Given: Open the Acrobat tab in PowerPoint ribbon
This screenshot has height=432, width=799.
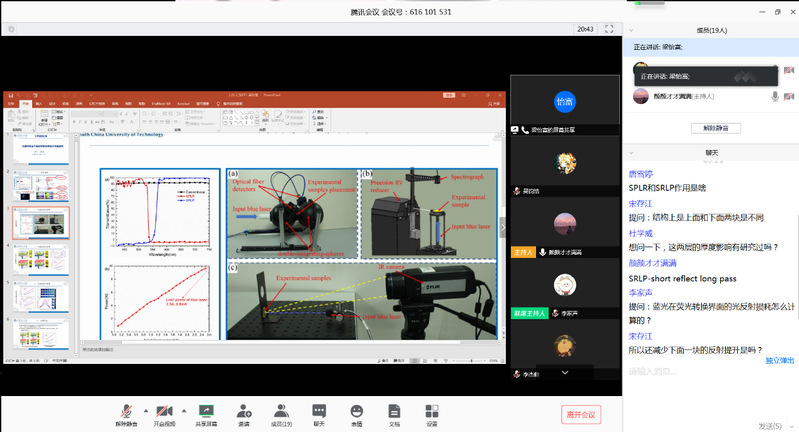Looking at the screenshot, I should [183, 103].
